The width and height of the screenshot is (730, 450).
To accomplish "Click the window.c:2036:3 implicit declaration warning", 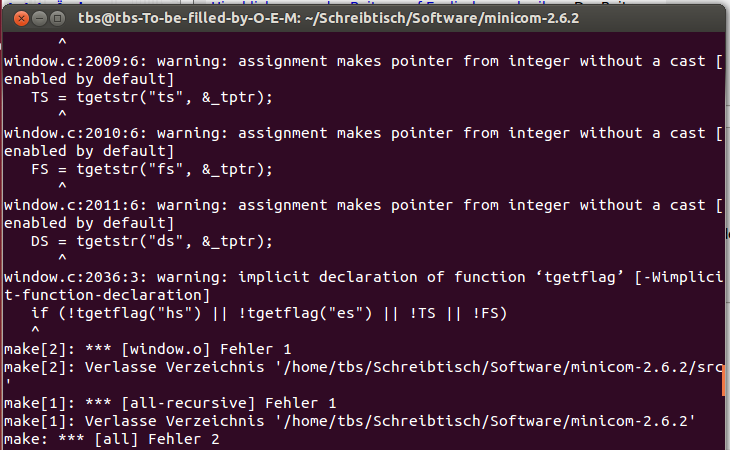I will 363,277.
